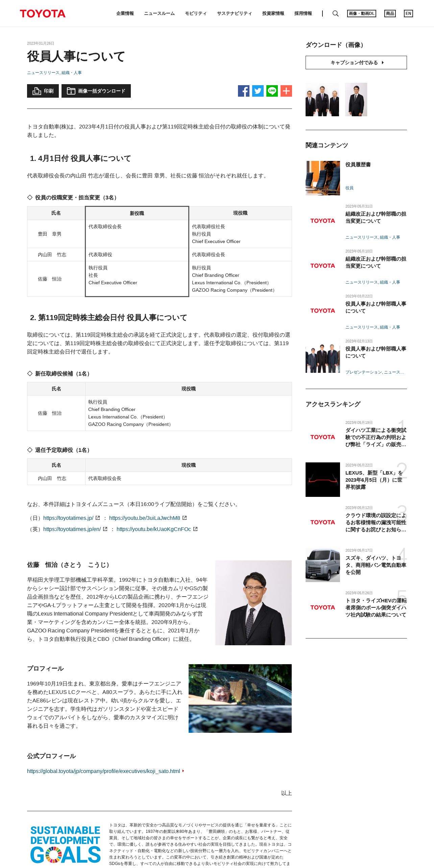The width and height of the screenshot is (434, 868).
Task: Open koji_sato.html official profile link
Action: click(103, 771)
